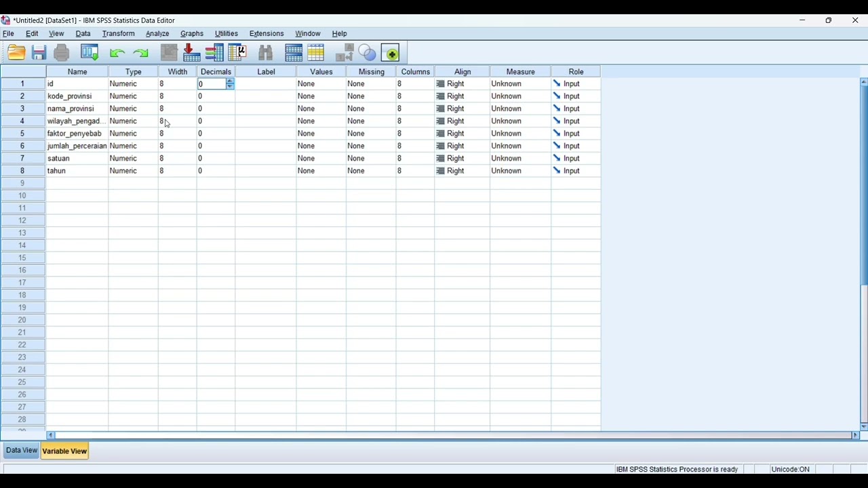Screen dimensions: 868x488
Task: Select the Variable View tab
Action: (64, 451)
